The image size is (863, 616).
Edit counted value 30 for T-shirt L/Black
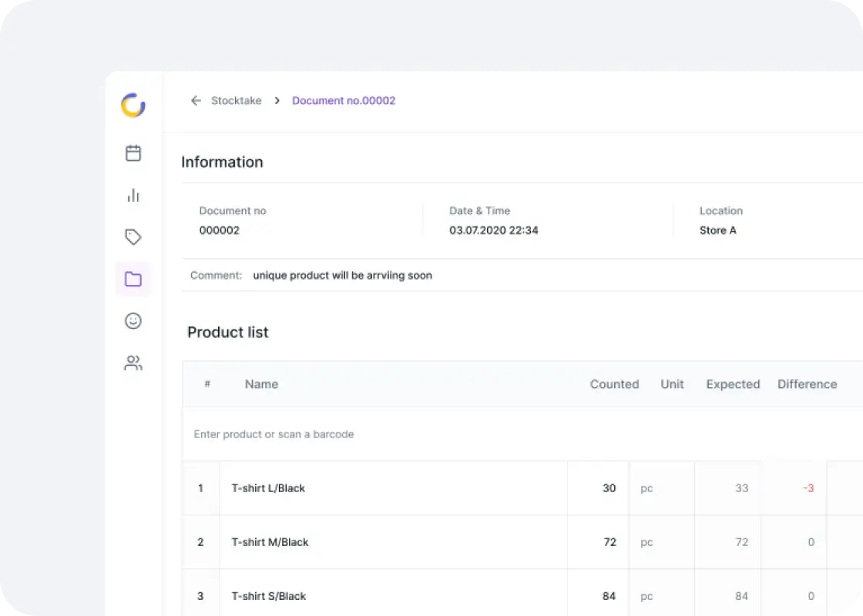point(609,488)
